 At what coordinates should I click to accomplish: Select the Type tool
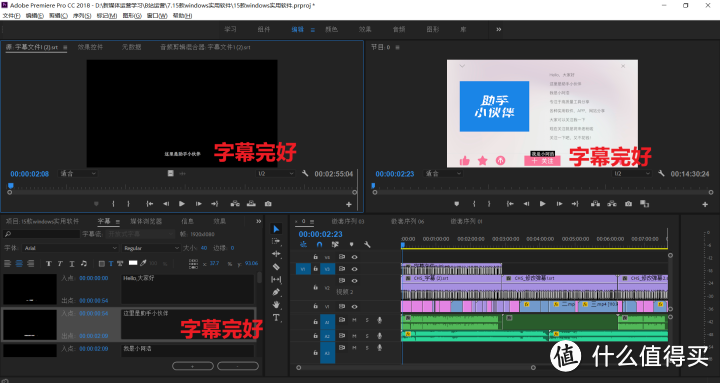coord(276,317)
